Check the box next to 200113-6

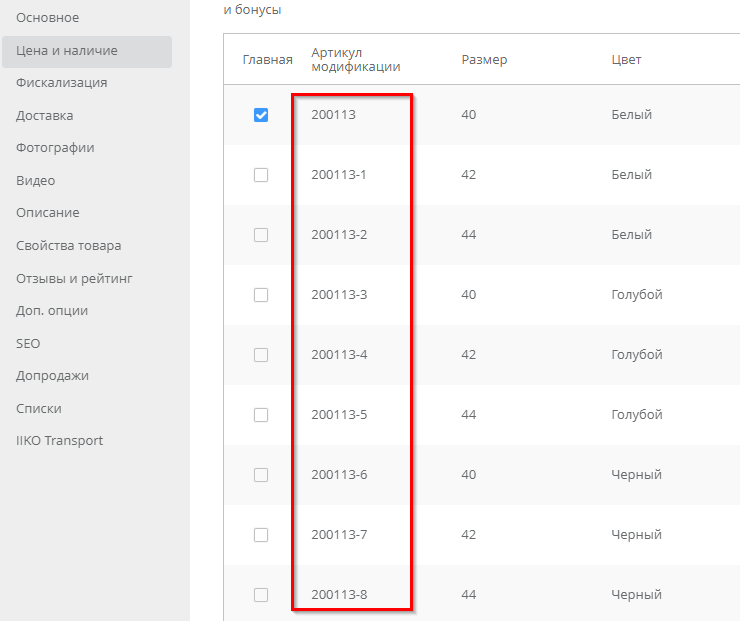tap(261, 475)
